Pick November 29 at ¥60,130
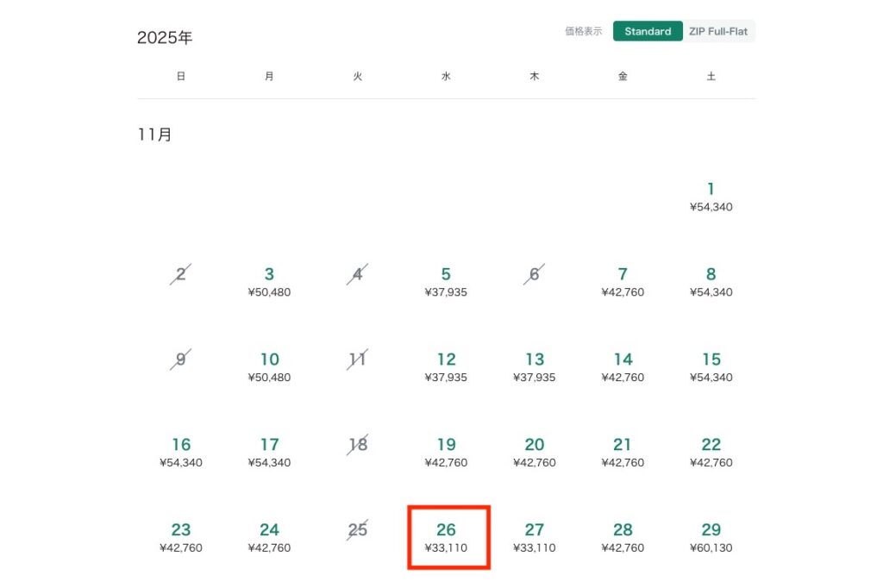 [711, 537]
